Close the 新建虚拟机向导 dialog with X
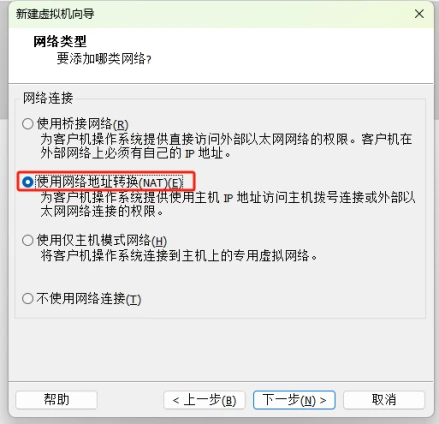The height and width of the screenshot is (424, 439). click(x=419, y=14)
